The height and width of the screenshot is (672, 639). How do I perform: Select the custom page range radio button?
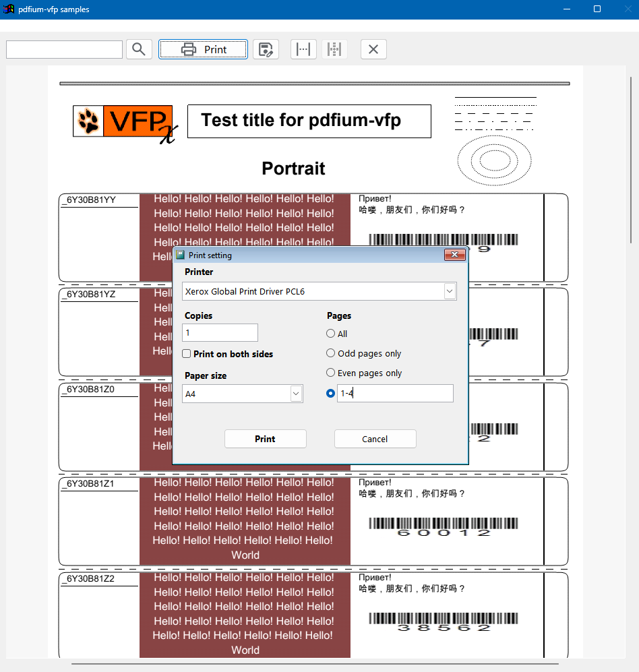click(x=330, y=393)
